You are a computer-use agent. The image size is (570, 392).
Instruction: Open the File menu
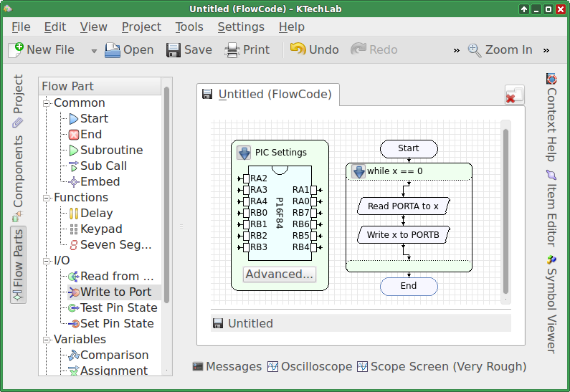point(21,27)
